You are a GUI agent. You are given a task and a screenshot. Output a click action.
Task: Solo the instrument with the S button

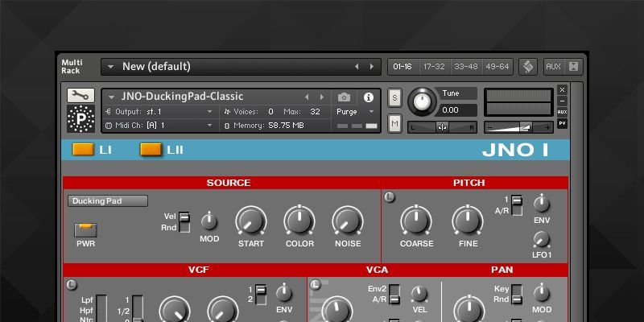pos(394,98)
